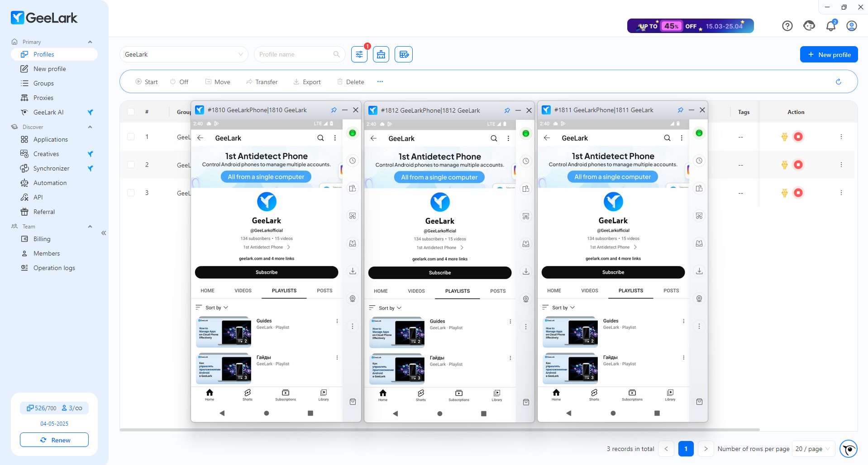This screenshot has width=868, height=465.
Task: Stop the cloud phone in row 3
Action: pos(798,193)
